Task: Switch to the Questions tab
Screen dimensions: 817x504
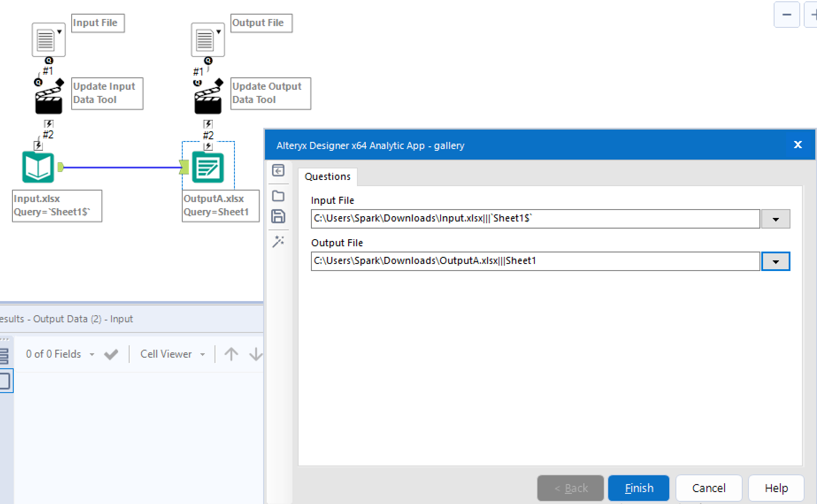Action: coord(327,176)
